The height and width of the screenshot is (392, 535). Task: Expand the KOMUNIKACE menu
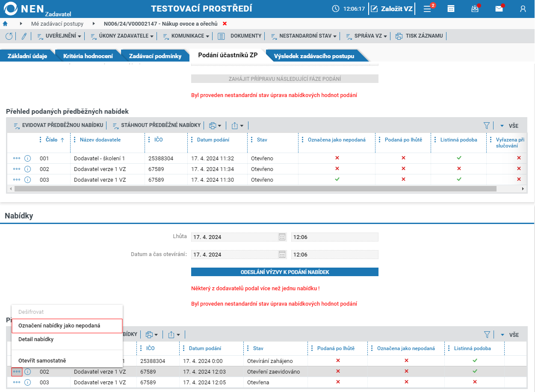(186, 36)
